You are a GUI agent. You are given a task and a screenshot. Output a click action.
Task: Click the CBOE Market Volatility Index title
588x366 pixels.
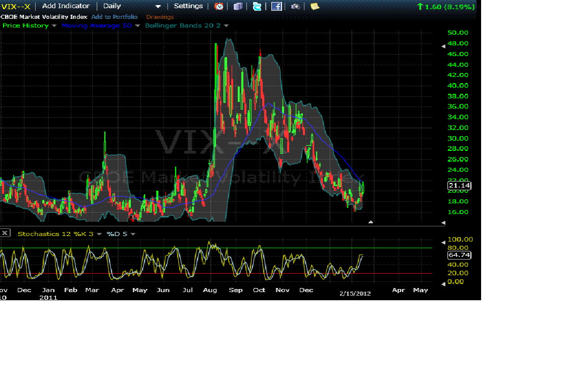44,17
